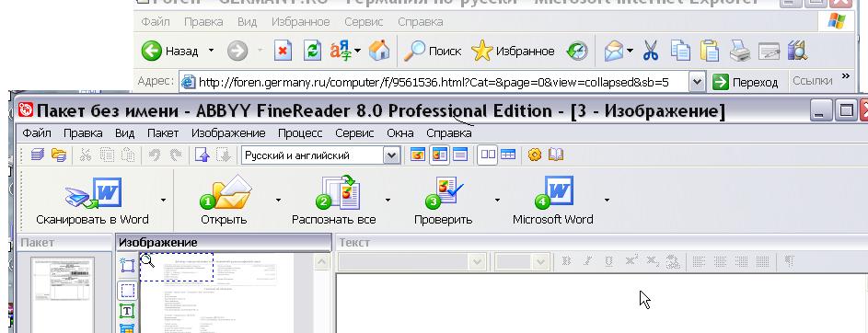Click the Microsoft Word export icon, step 4
The width and height of the screenshot is (868, 333).
553,193
